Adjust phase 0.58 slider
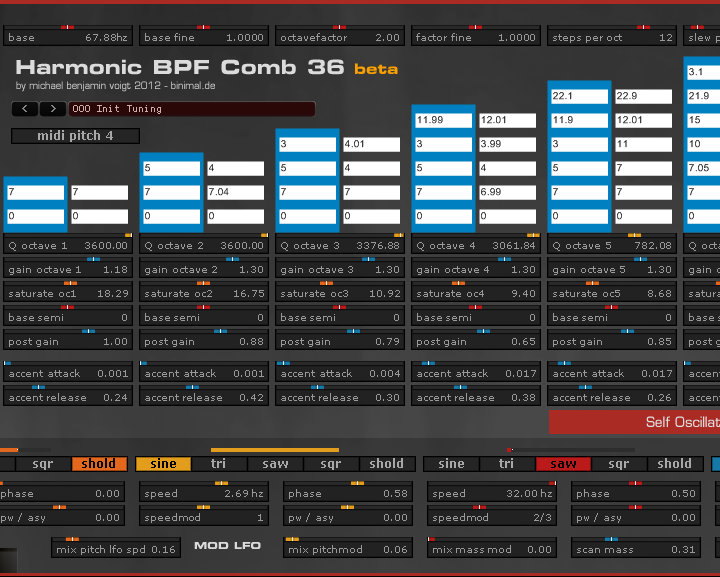Image resolution: width=720 pixels, height=577 pixels. coord(348,492)
